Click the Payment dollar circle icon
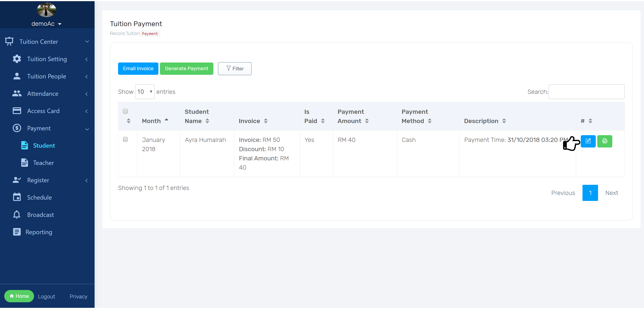The height and width of the screenshot is (309, 644). coord(17,128)
